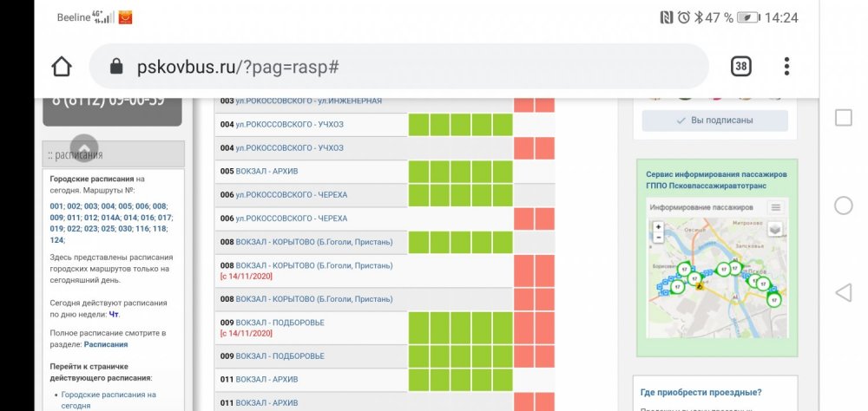868x411 pixels.
Task: Tap the padlock site security icon
Action: tap(116, 67)
